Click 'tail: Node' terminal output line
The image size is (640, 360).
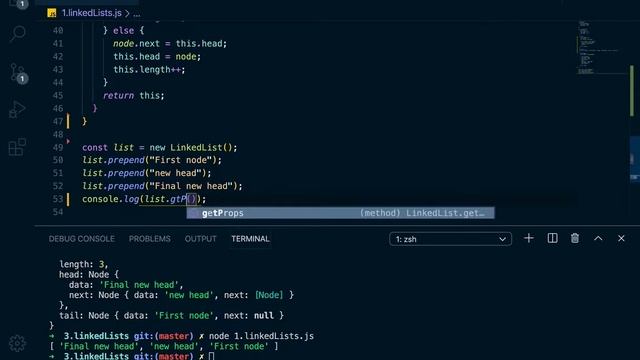171,315
